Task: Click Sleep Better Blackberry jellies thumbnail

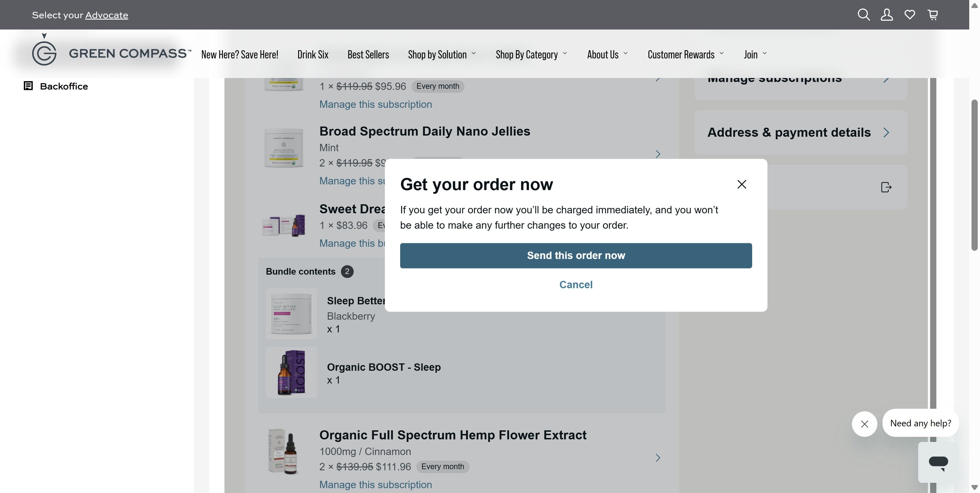Action: click(x=291, y=314)
